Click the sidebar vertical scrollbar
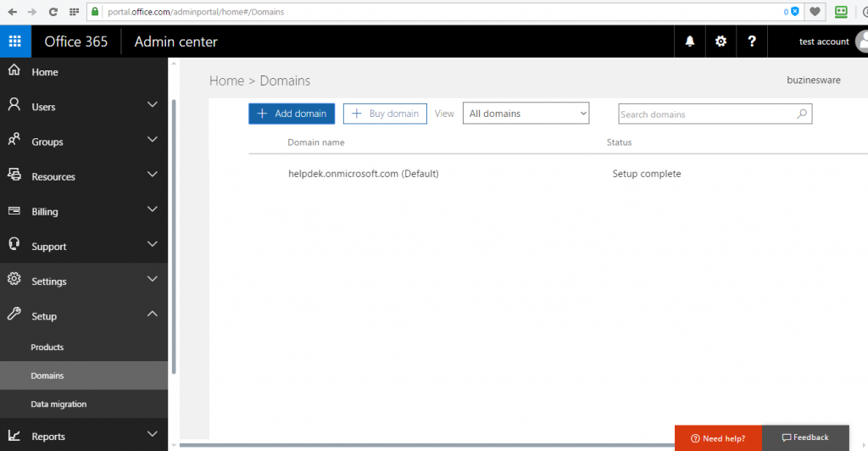 pos(174,237)
